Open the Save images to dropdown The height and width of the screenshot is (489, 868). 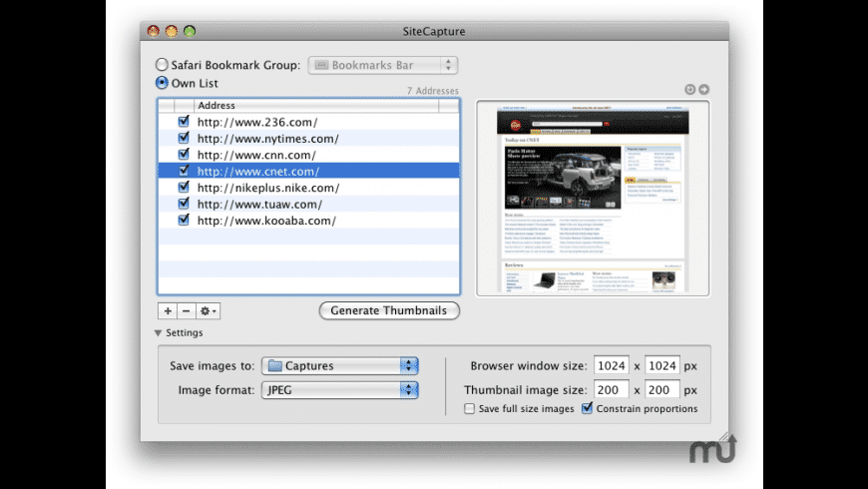pyautogui.click(x=339, y=366)
